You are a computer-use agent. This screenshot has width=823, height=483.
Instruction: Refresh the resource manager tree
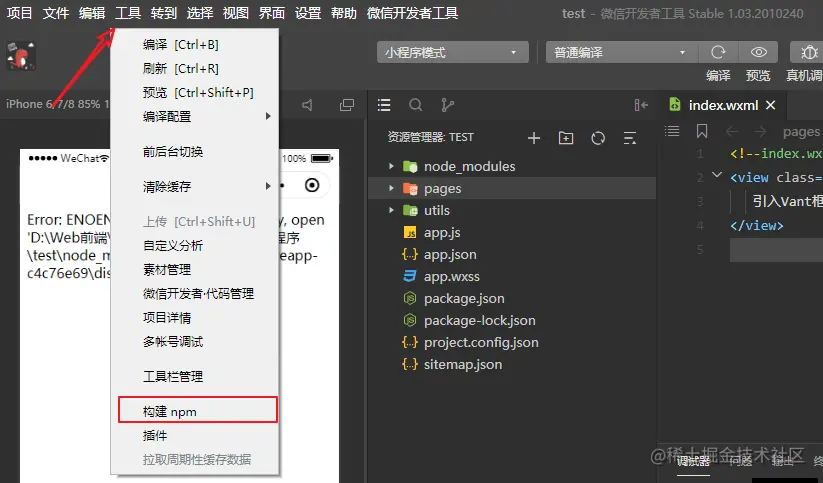598,138
